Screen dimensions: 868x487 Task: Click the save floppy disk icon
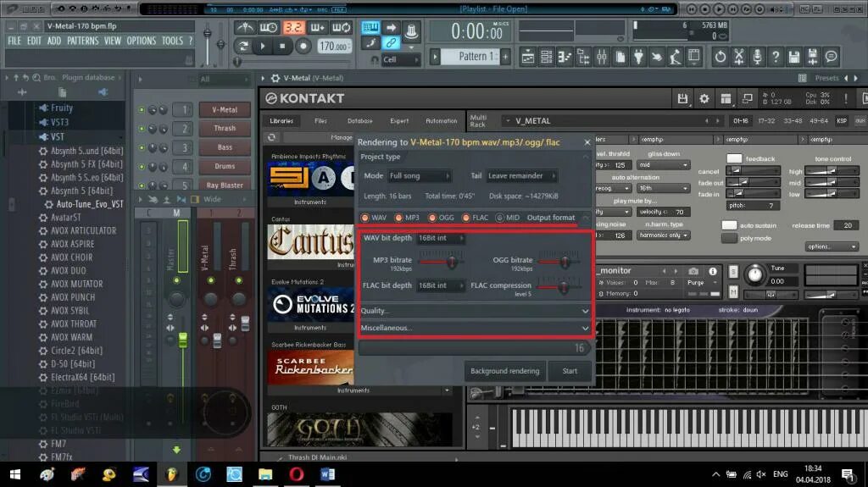tap(793, 57)
